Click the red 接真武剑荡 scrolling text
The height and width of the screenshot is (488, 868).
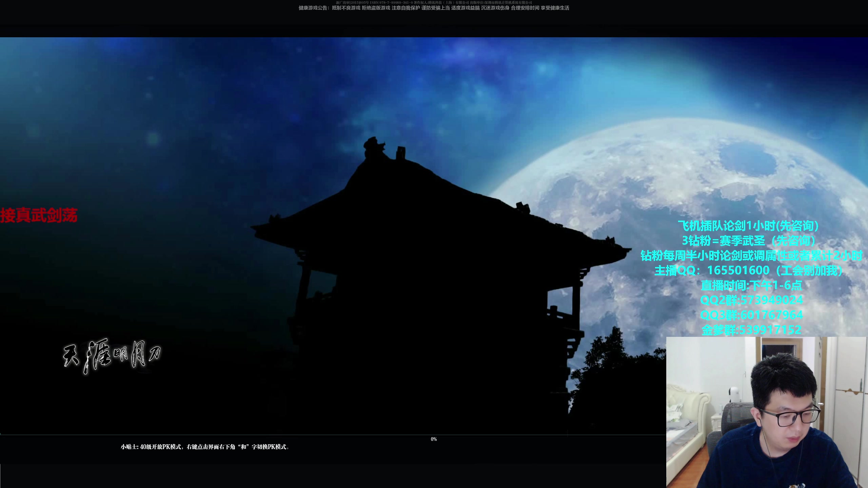pyautogui.click(x=39, y=216)
